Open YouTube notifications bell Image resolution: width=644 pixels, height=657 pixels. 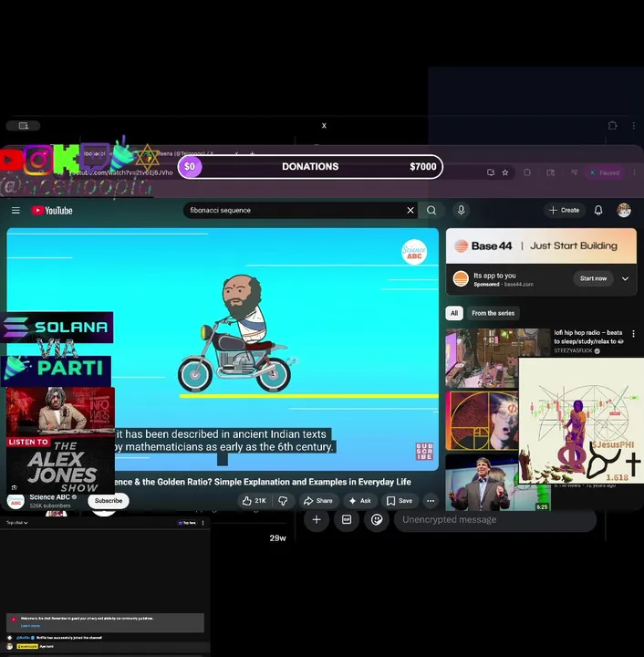point(598,210)
